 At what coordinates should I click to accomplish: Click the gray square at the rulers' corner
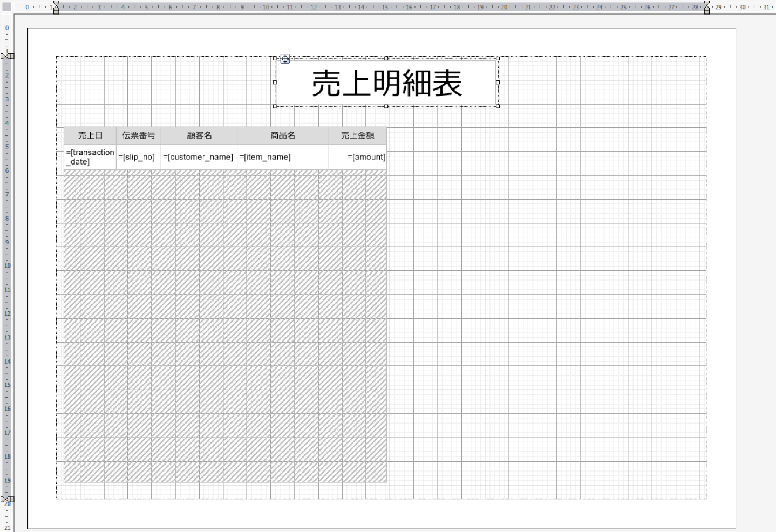[7, 7]
